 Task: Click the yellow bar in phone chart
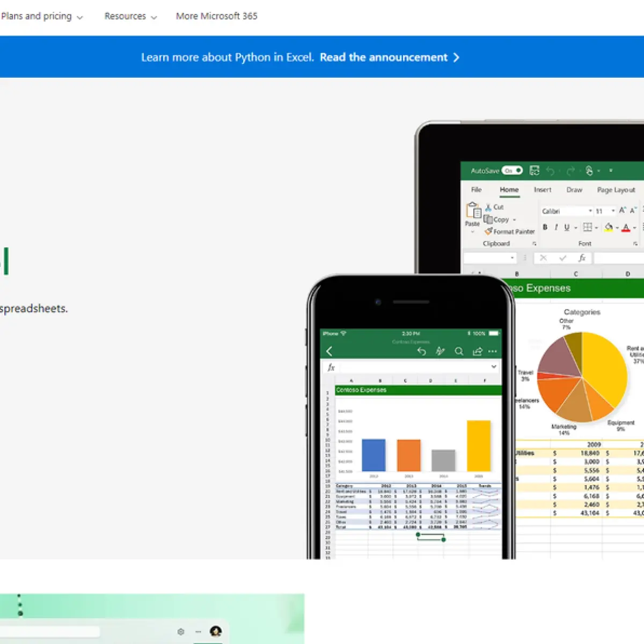click(479, 445)
